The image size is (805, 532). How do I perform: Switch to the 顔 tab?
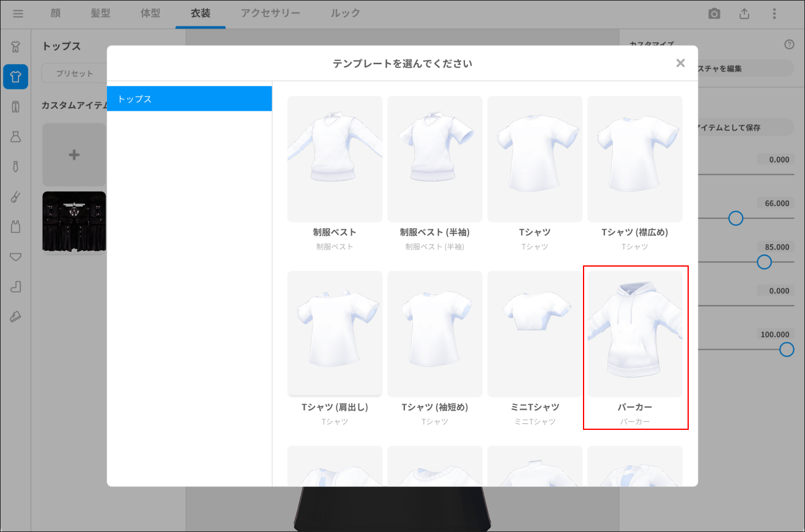tap(56, 13)
